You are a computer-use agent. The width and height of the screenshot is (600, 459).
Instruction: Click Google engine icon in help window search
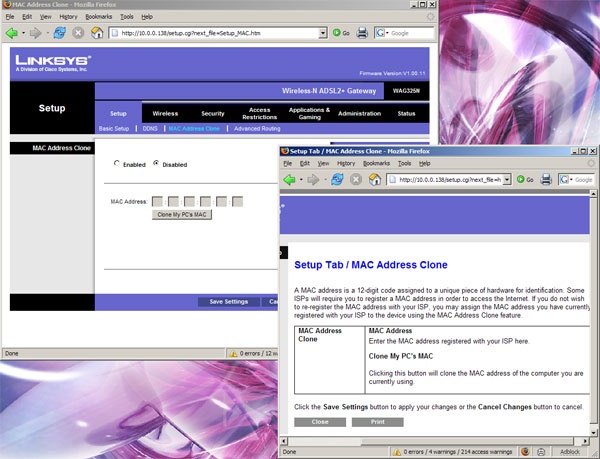click(564, 179)
